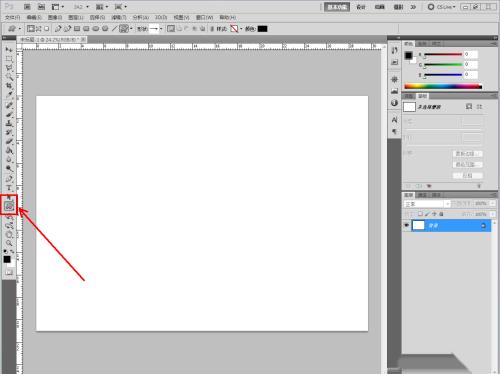Toggle lock transparent pixels in Layers panel
This screenshot has height=374, width=500.
pyautogui.click(x=420, y=214)
